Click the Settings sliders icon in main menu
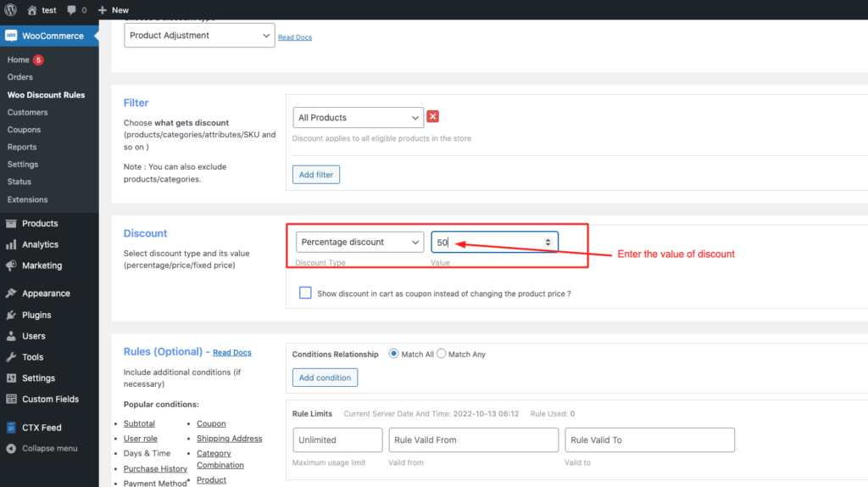 point(11,378)
